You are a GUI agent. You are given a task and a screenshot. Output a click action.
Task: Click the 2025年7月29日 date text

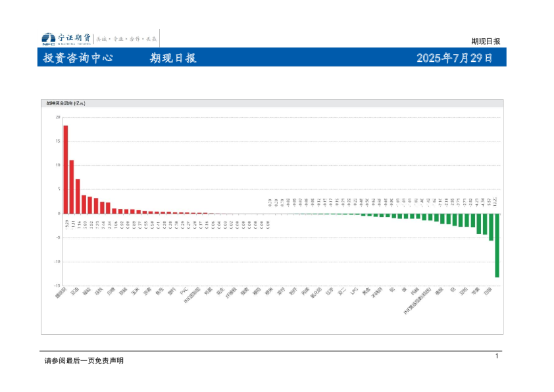point(455,58)
